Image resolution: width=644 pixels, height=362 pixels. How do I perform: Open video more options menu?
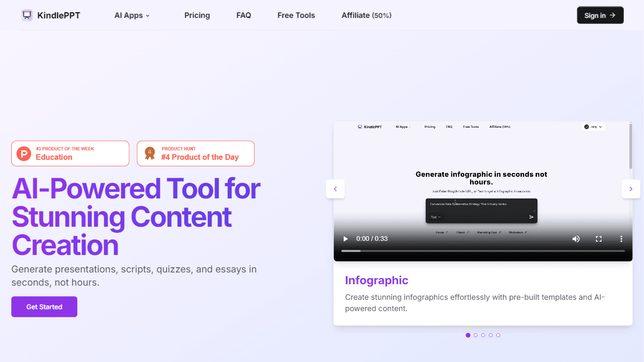(621, 239)
